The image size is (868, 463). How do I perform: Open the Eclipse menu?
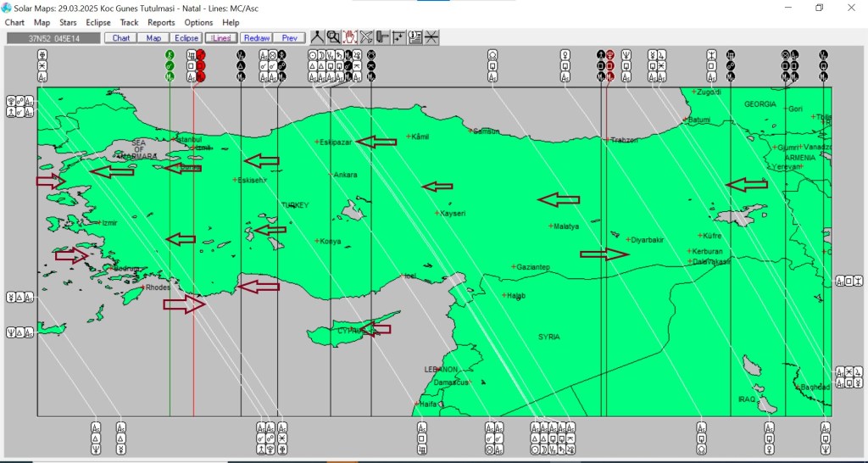98,23
